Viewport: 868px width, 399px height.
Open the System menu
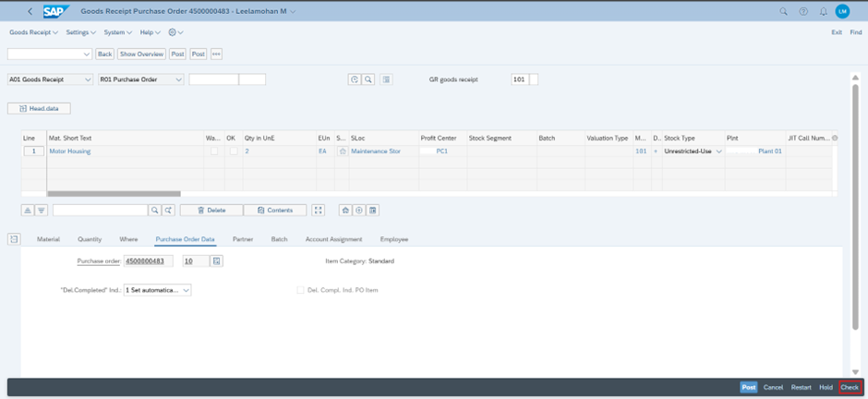coord(118,32)
